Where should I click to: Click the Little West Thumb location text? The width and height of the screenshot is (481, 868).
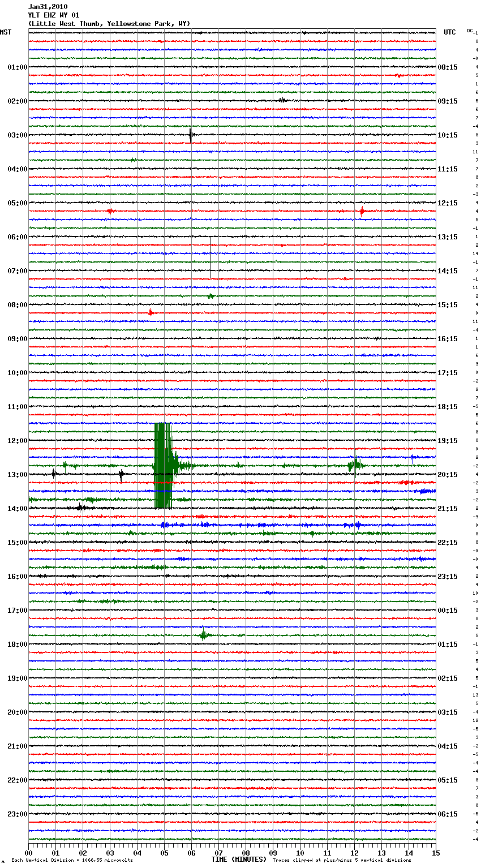109,24
